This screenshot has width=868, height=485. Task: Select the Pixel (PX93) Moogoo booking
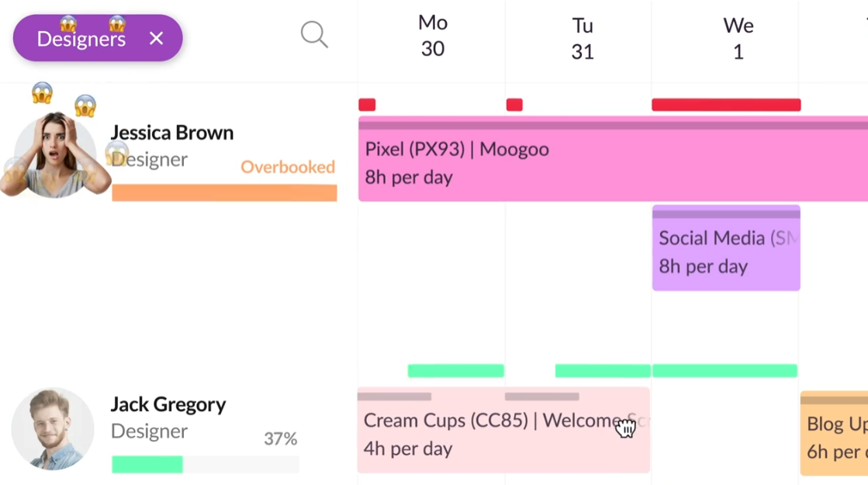click(x=613, y=159)
